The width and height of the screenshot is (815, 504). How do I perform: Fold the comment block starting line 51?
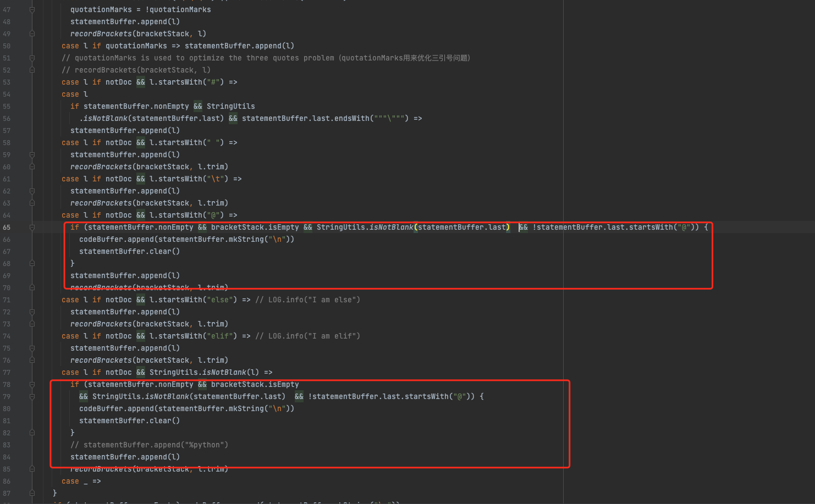coord(32,58)
